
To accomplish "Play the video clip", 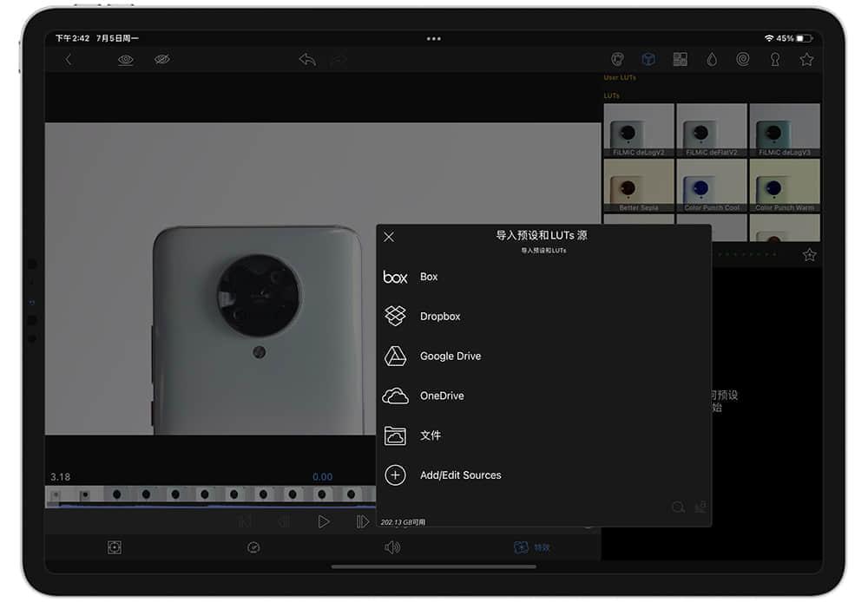I will (324, 522).
